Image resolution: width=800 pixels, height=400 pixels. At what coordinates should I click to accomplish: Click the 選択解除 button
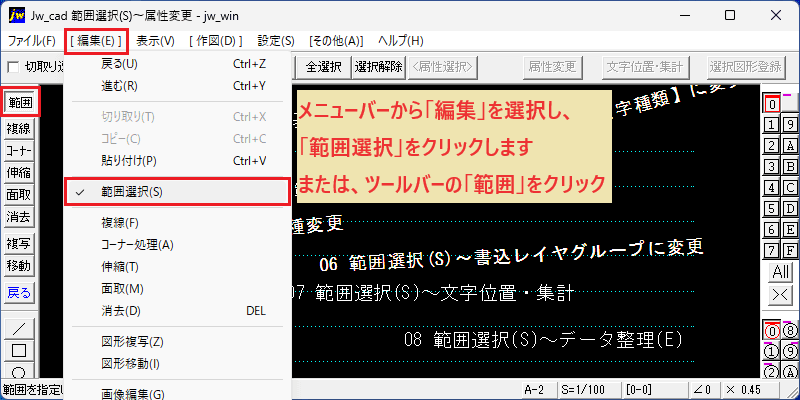379,66
